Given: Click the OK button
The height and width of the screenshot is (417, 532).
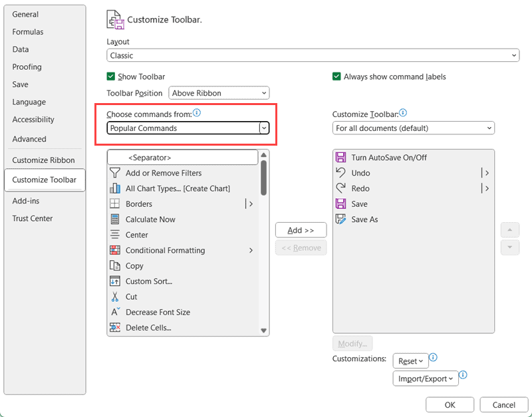Looking at the screenshot, I should pyautogui.click(x=450, y=404).
